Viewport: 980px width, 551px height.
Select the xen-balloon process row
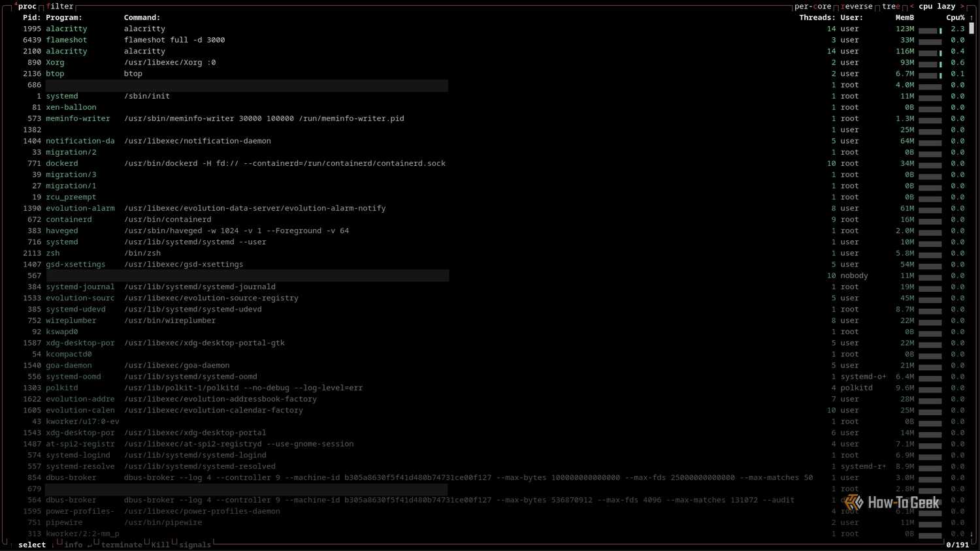tap(493, 107)
